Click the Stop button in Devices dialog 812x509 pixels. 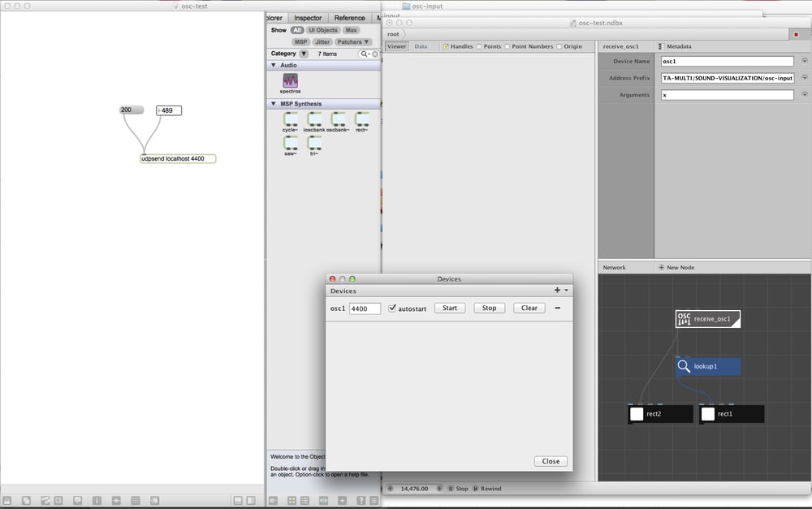(x=489, y=308)
